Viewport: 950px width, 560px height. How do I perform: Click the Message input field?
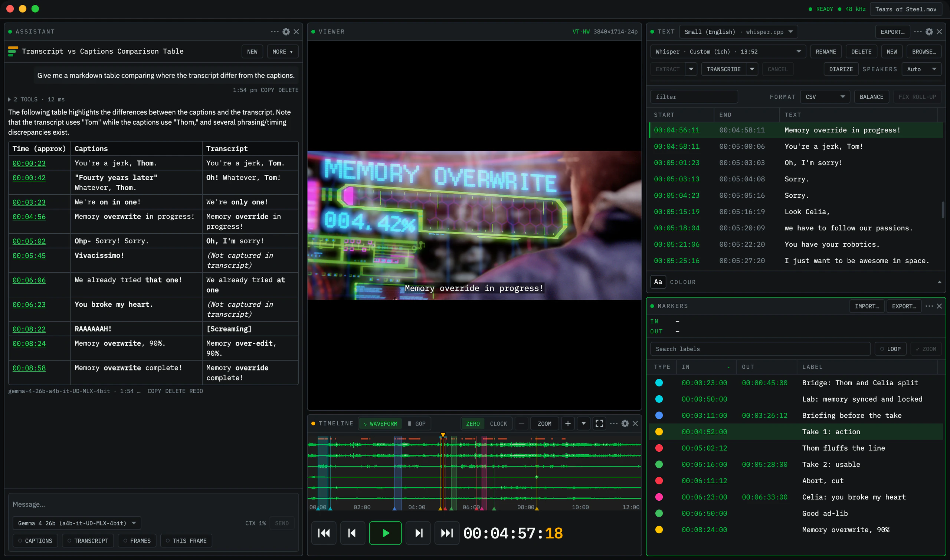tap(153, 504)
